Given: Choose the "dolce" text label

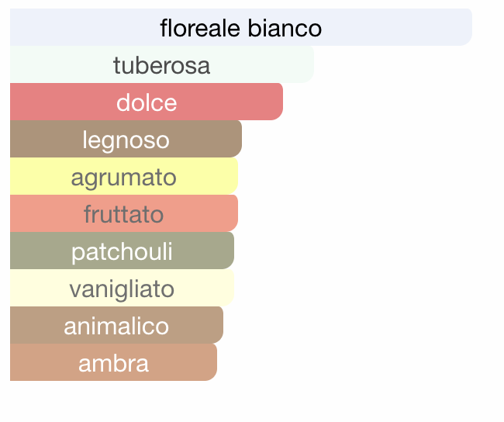Looking at the screenshot, I should tap(147, 103).
